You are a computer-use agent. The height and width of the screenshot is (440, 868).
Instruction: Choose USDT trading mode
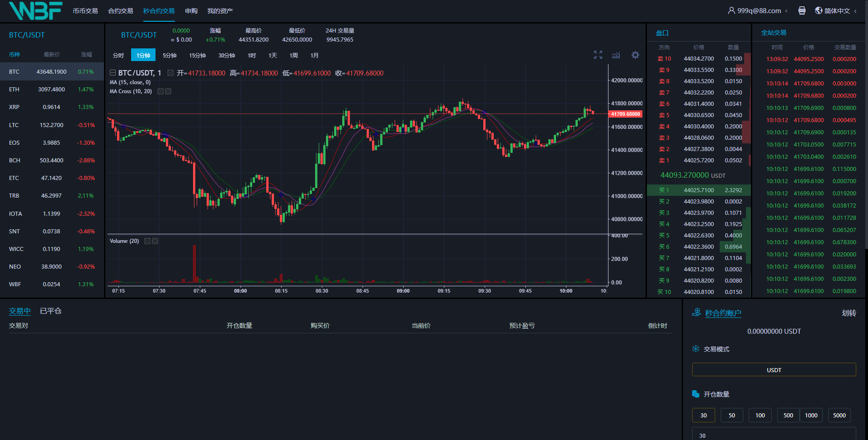point(774,369)
